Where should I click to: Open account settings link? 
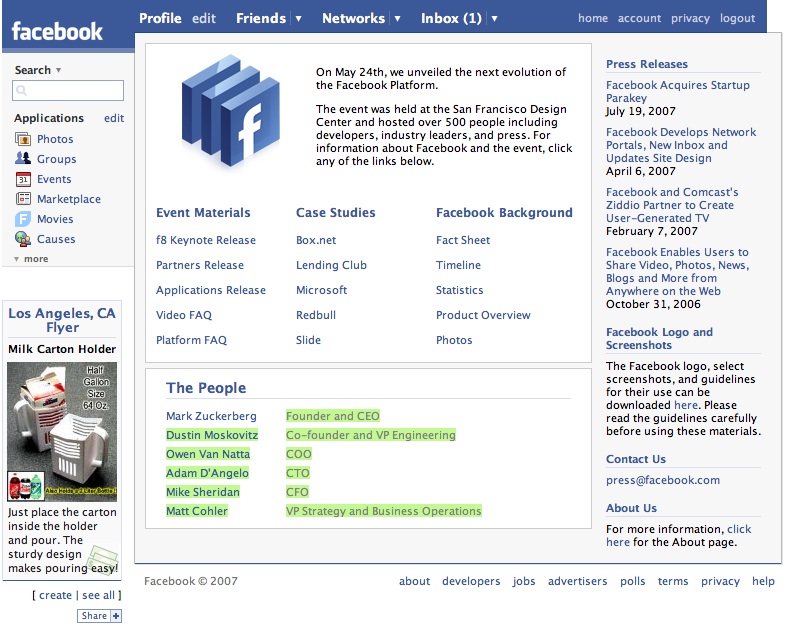[639, 18]
